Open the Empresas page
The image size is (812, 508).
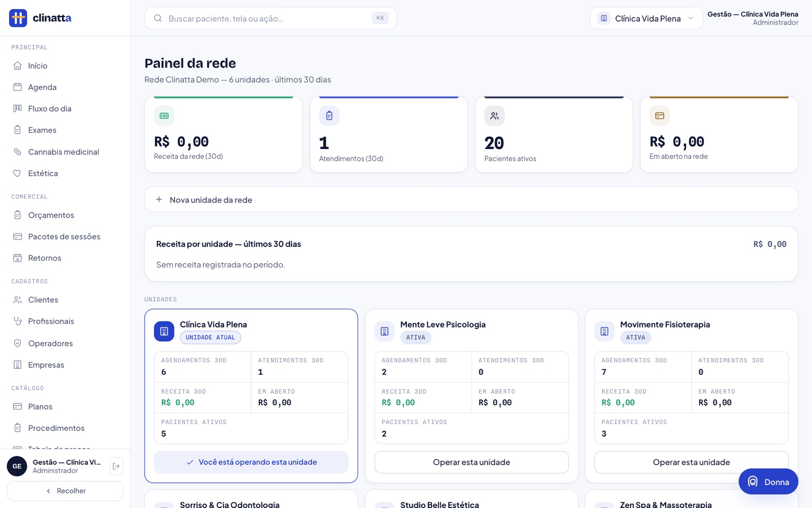(65, 365)
